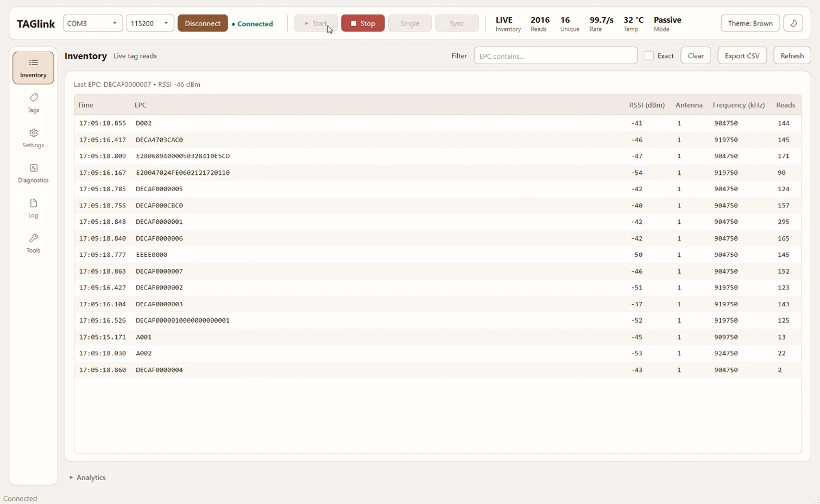Click the Last EPC status line

tap(137, 84)
